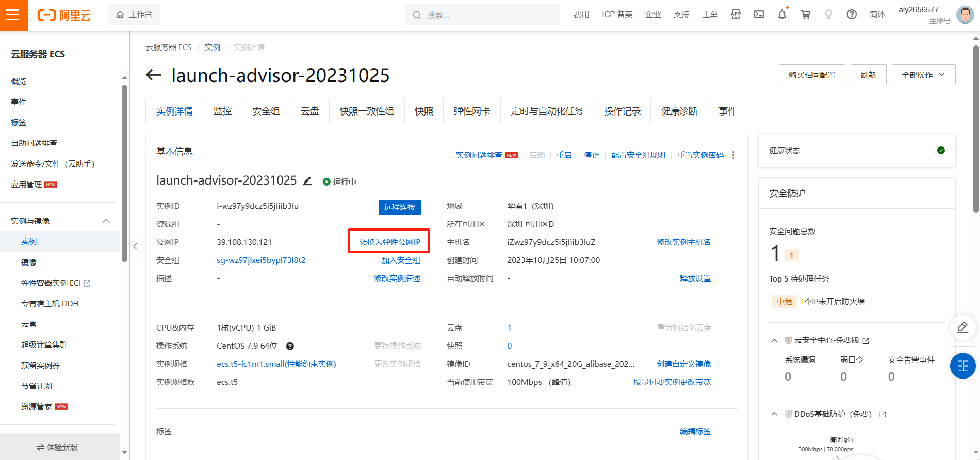
Task: Click 按量付费实例更改带宽 link
Action: (672, 382)
